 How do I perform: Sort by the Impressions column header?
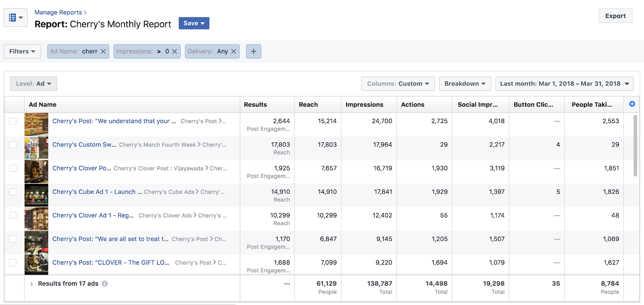tap(364, 104)
